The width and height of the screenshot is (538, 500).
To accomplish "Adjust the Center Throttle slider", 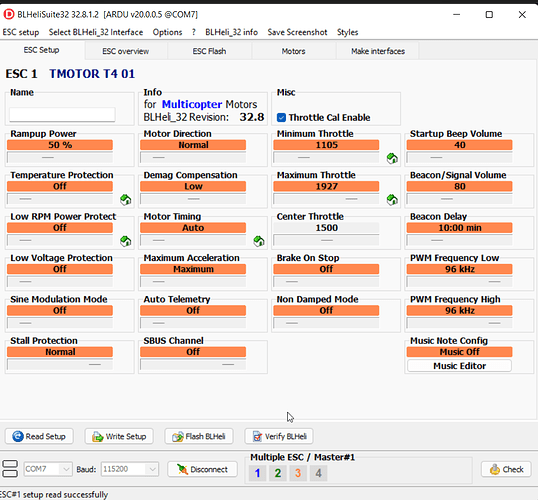I will click(326, 240).
